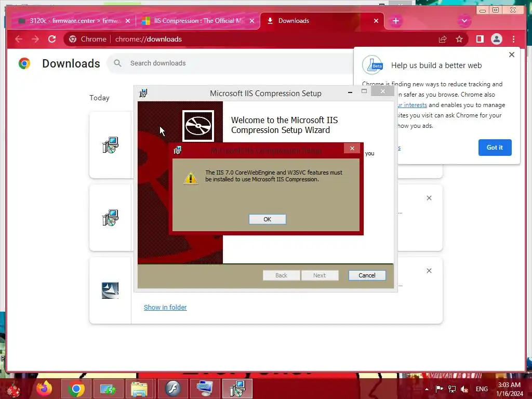Click the search magnifier icon in Downloads
This screenshot has height=399, width=532.
click(117, 63)
